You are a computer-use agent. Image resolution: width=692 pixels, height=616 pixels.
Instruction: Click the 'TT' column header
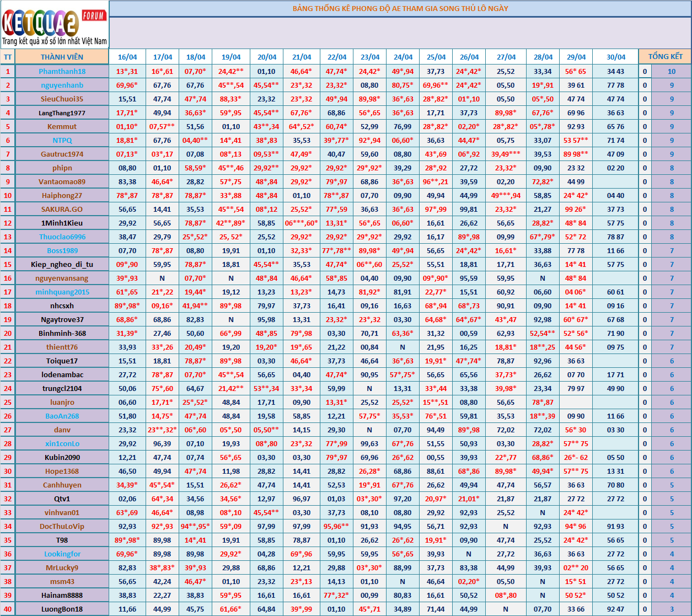8,57
